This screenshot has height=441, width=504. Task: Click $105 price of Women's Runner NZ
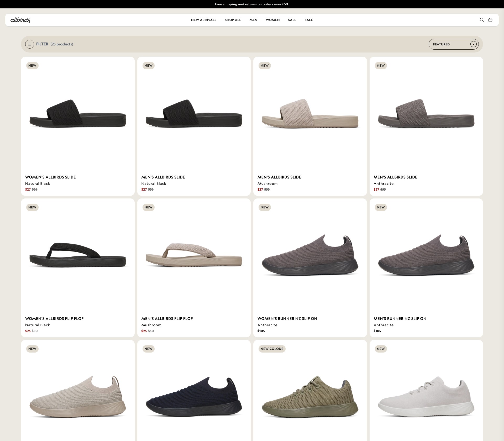coord(261,331)
